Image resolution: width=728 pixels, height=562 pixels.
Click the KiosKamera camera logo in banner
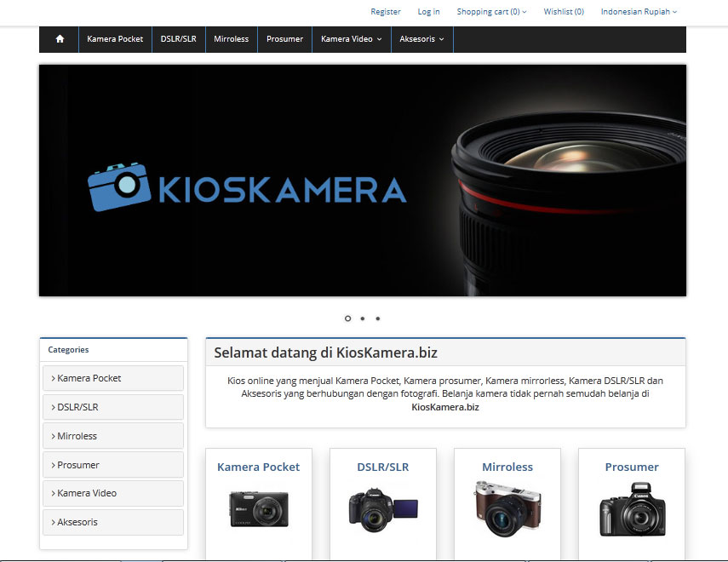point(119,186)
